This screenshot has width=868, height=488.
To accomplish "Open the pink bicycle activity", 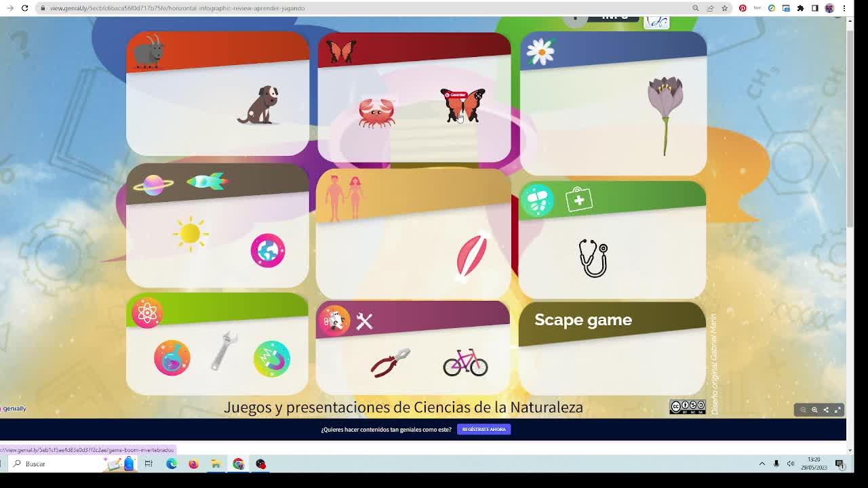I will [x=465, y=363].
